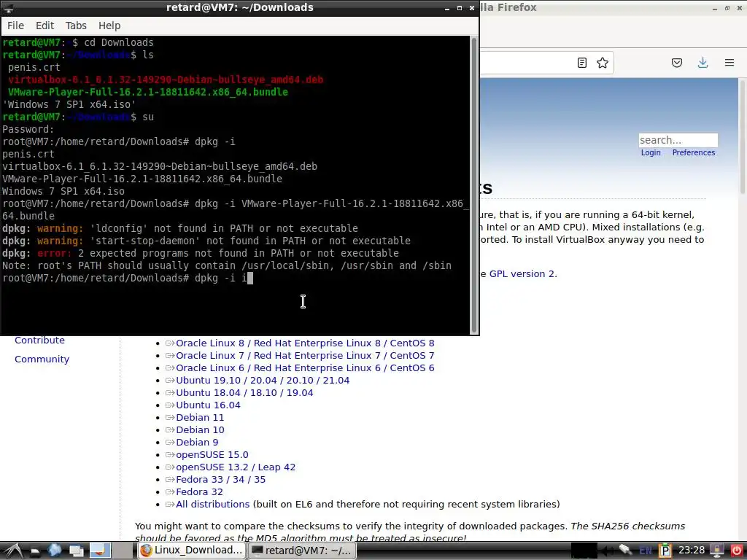Open the All distributions download link

click(x=212, y=504)
